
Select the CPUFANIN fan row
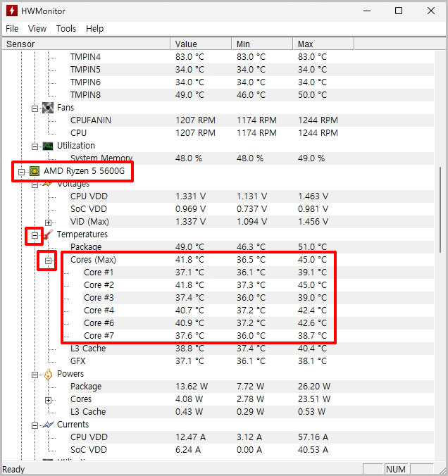pos(251,120)
